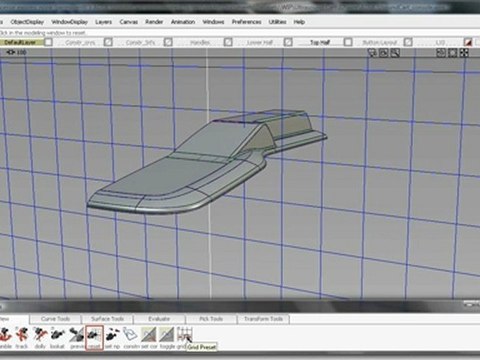Click the camera icon beside 100 in viewport title
480x360 pixels.
tap(11, 52)
